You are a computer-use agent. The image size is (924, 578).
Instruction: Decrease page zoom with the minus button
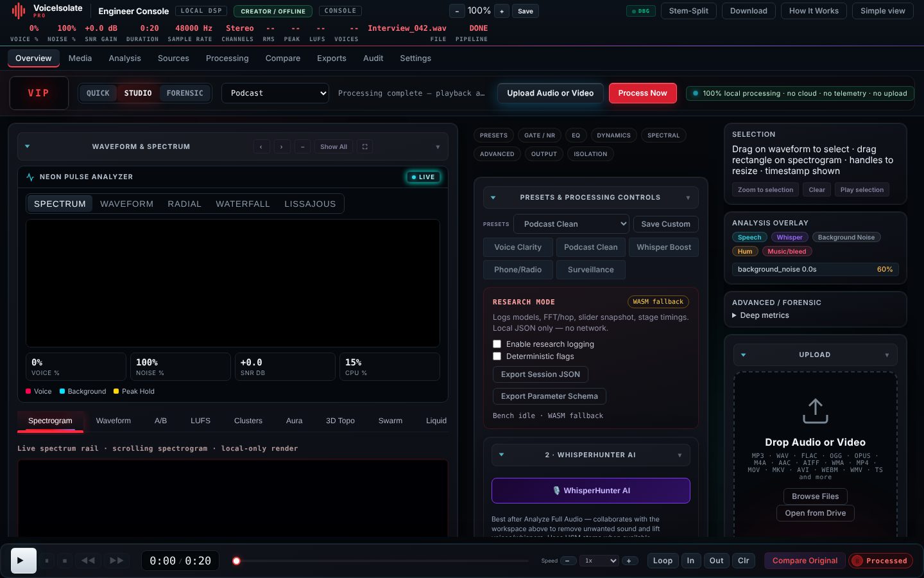tap(457, 11)
